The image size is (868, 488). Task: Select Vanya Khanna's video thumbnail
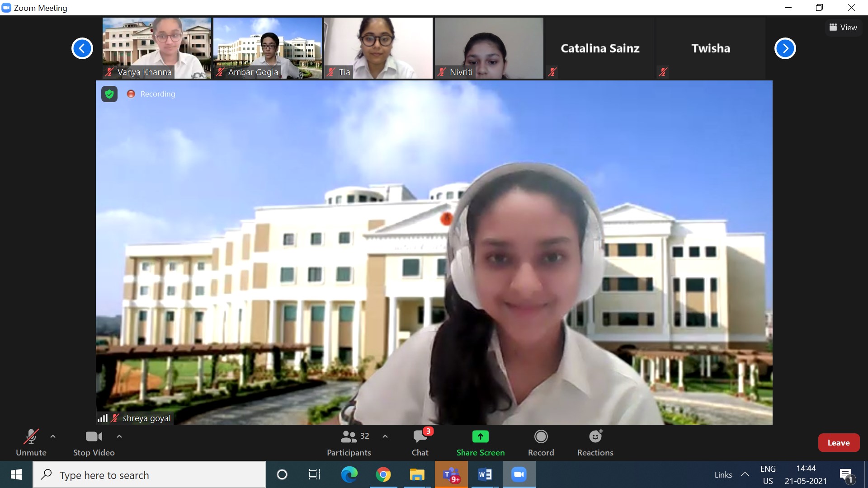tap(157, 48)
